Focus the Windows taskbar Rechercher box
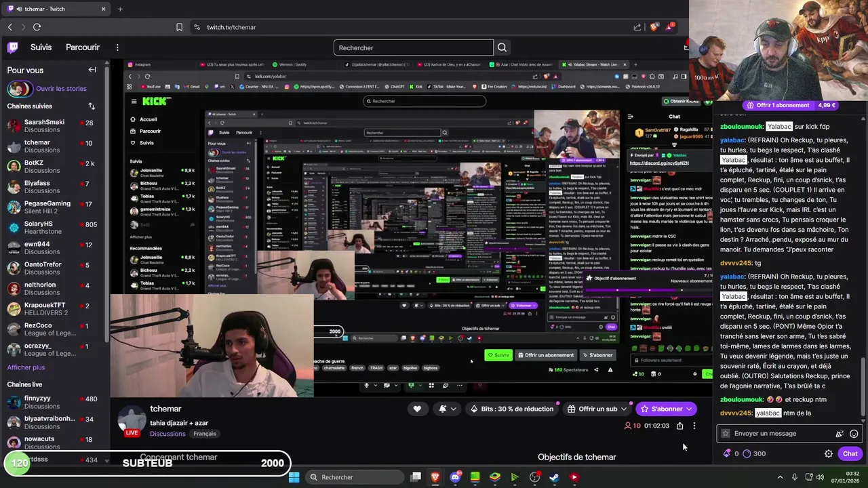Screen dimensions: 868x488 355,477
